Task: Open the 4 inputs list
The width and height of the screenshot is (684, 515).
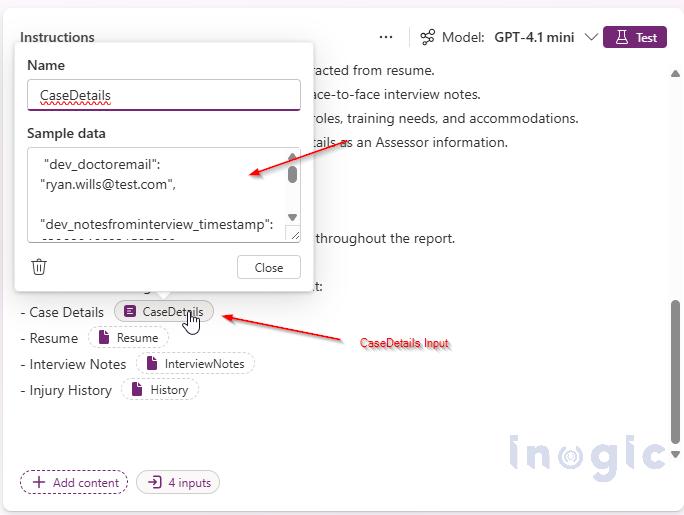Action: [178, 482]
